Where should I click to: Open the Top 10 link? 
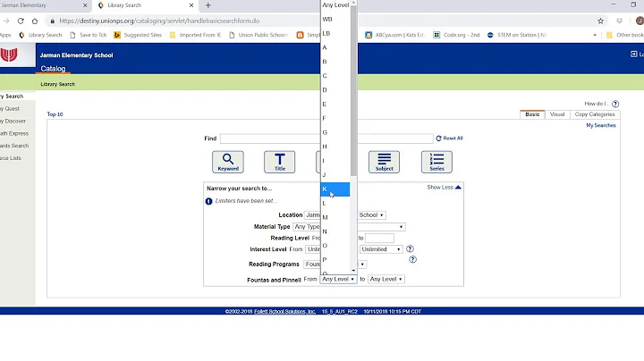pyautogui.click(x=55, y=114)
